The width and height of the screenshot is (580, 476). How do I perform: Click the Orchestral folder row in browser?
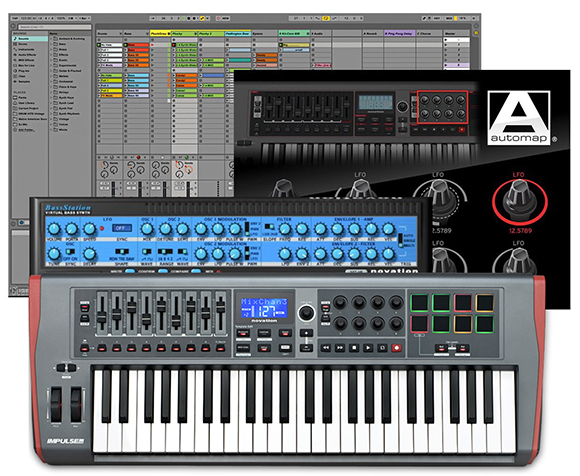(70, 81)
